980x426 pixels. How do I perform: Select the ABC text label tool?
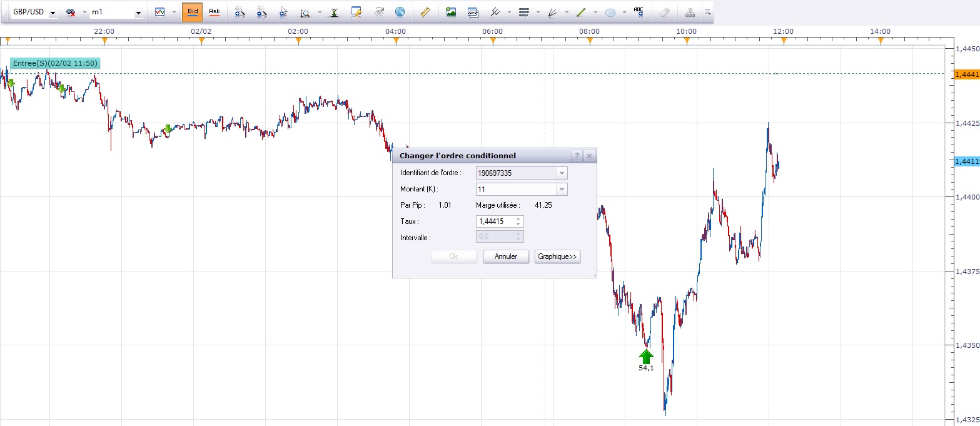point(639,12)
